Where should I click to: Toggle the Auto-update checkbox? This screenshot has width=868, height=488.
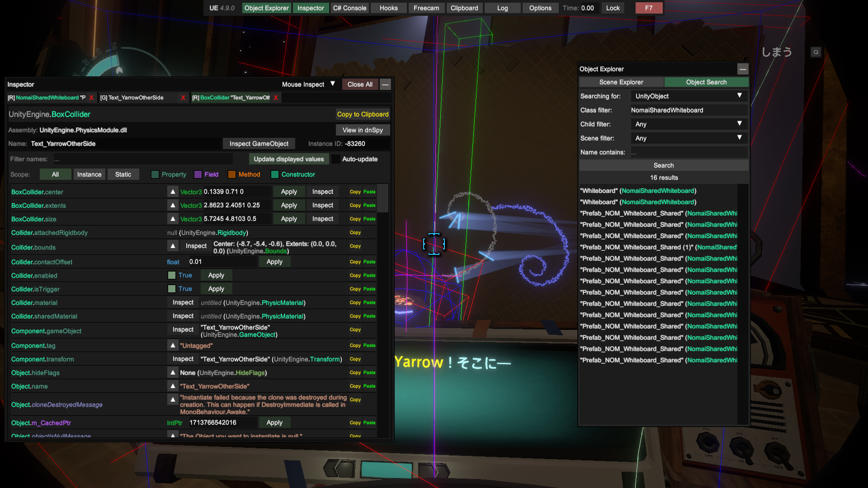click(336, 159)
